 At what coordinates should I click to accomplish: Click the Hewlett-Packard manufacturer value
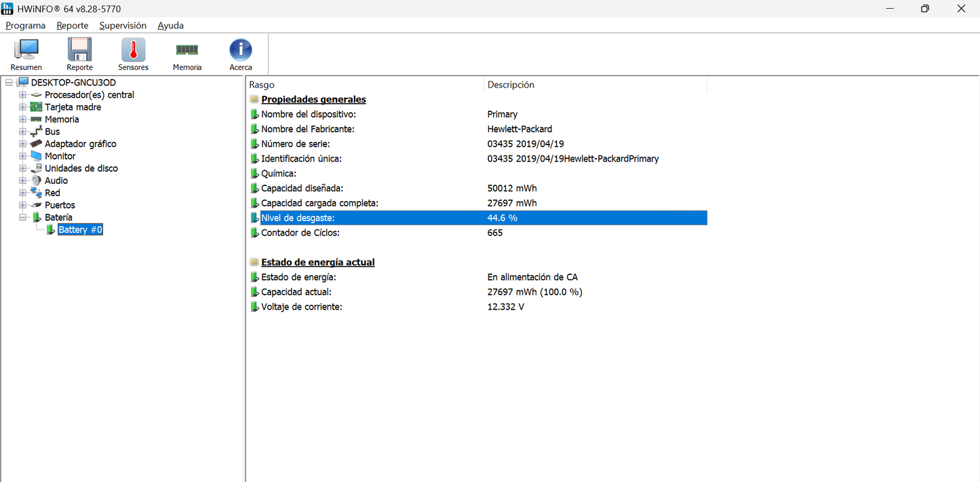(x=520, y=129)
